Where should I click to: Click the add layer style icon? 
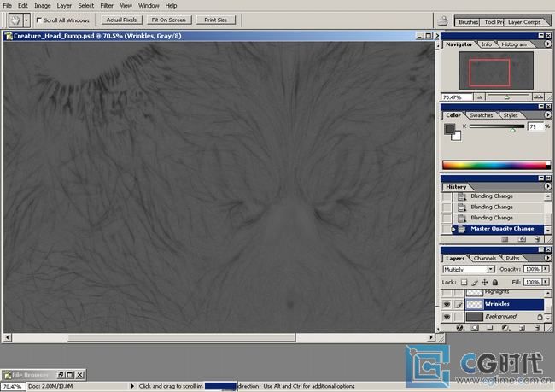click(459, 328)
